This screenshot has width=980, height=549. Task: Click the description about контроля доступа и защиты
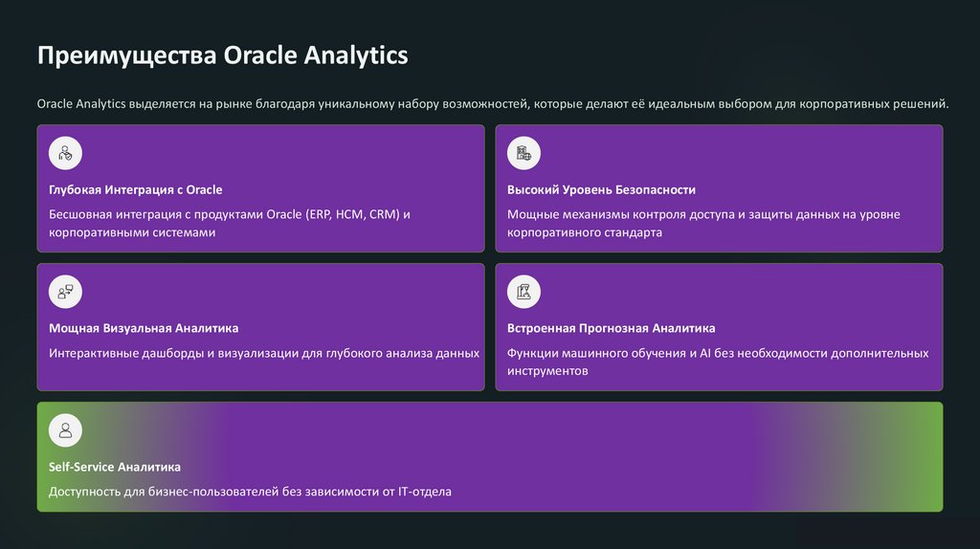click(703, 223)
